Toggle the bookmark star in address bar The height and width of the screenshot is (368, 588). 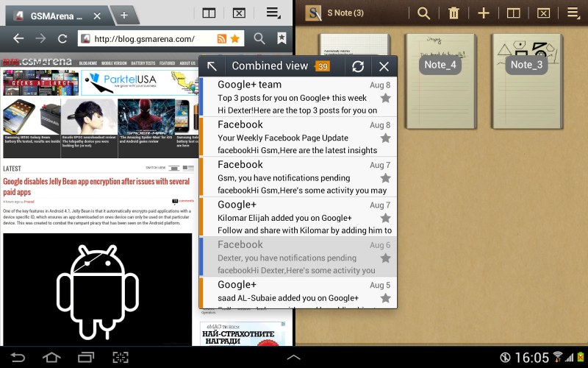click(235, 39)
